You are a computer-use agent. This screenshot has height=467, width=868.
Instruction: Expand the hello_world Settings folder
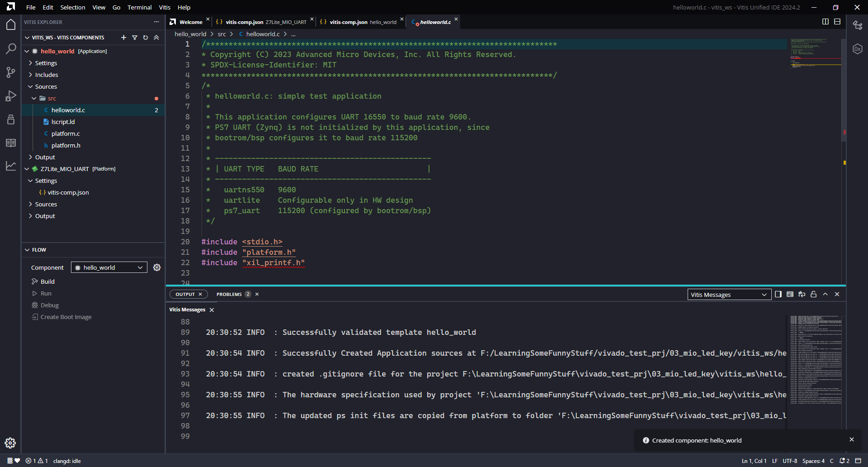coord(30,63)
